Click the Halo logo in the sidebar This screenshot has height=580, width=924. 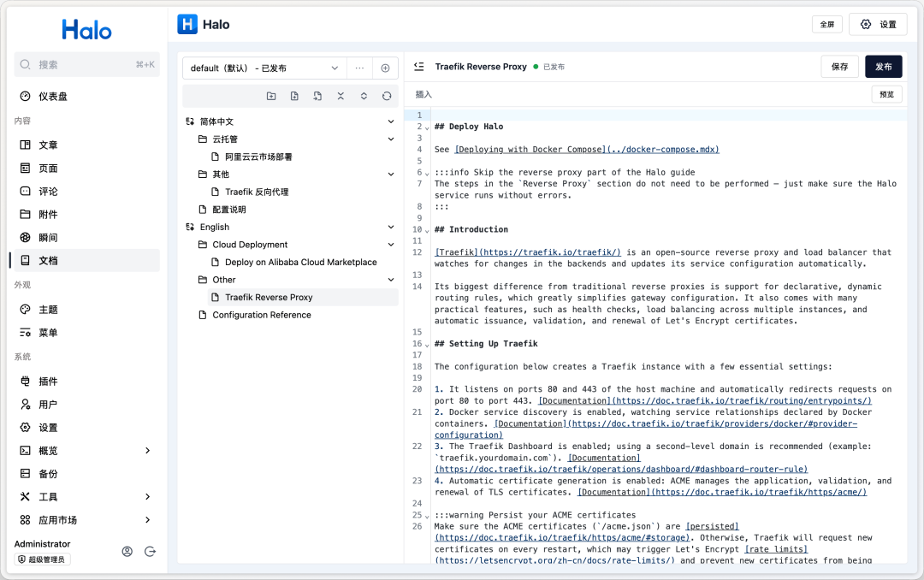pos(86,29)
